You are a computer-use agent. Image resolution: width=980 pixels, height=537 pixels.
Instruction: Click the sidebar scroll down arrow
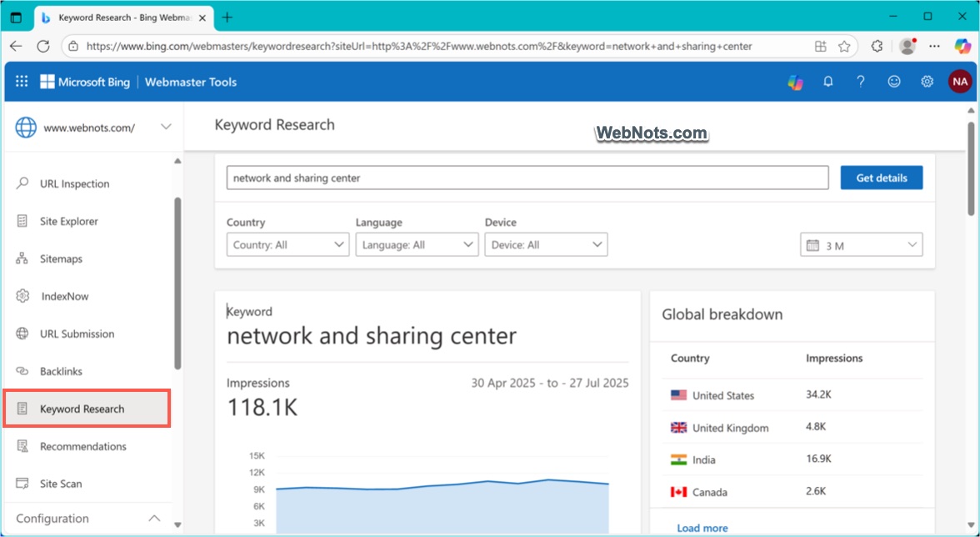coord(177,524)
